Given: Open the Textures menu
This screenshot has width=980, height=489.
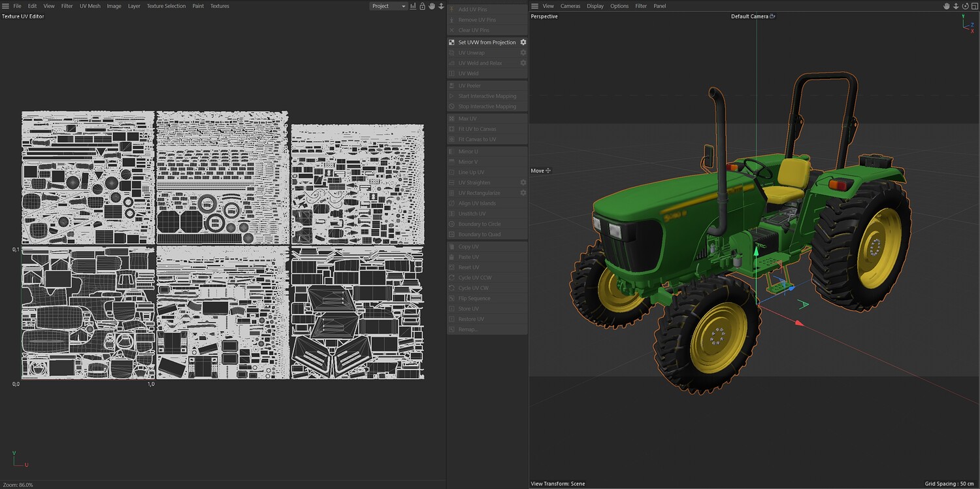Looking at the screenshot, I should 220,6.
